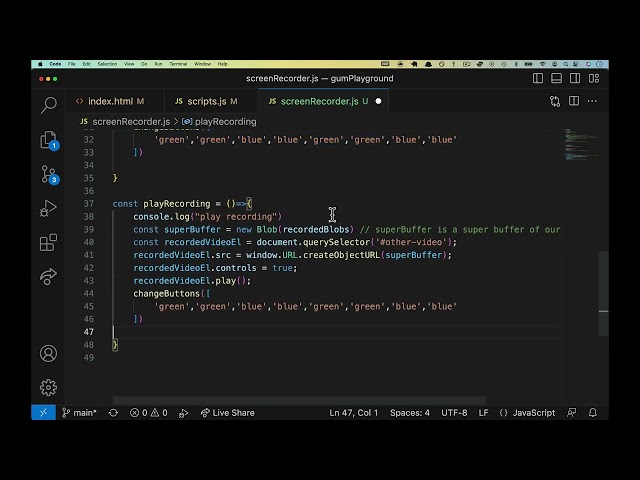
Task: Change encoding via UTF-8 entry
Action: tap(454, 413)
